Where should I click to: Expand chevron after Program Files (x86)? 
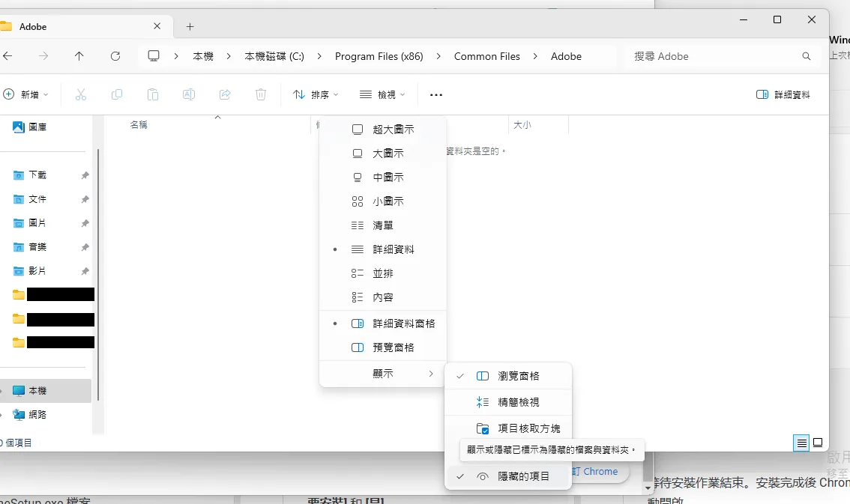click(x=438, y=56)
